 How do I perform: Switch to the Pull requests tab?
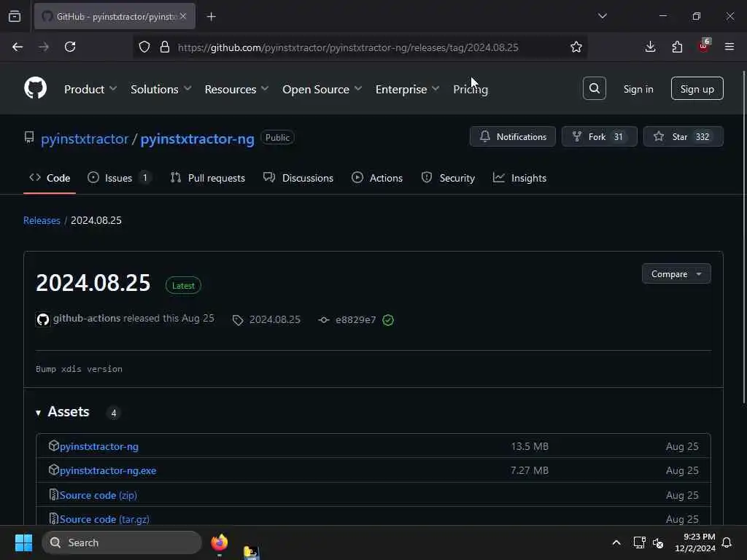[208, 178]
